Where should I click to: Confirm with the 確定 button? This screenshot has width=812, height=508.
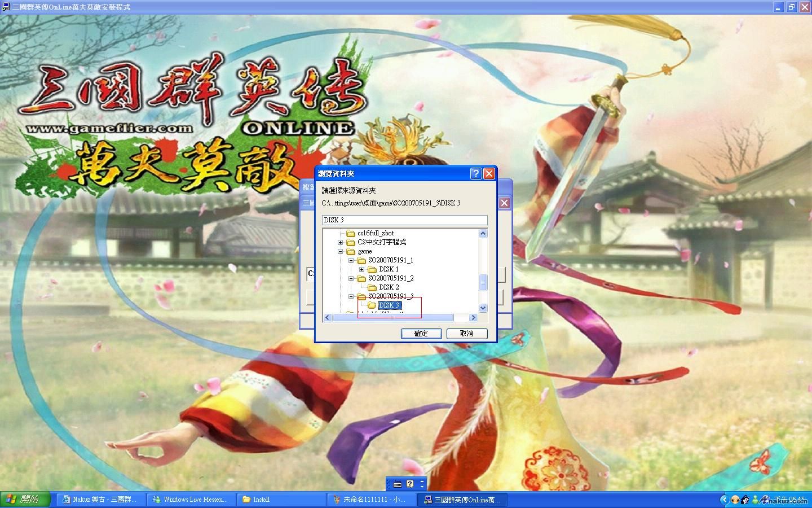421,334
